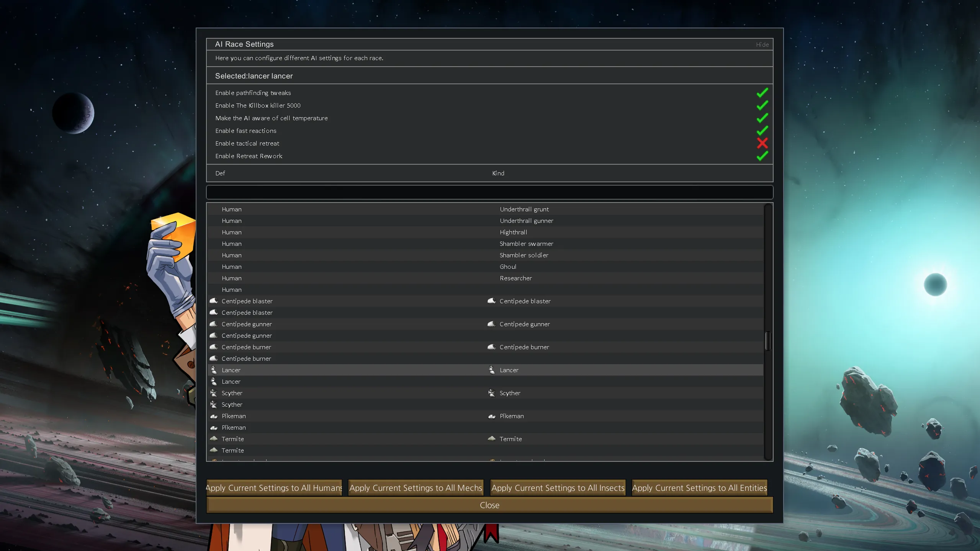The width and height of the screenshot is (980, 551).
Task: Apply Current Settings to All Mechs
Action: pos(416,488)
